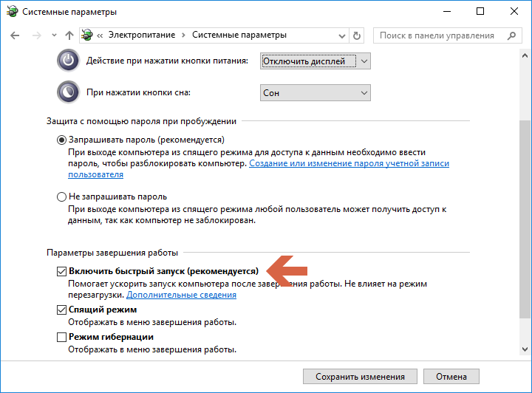
Task: Open address bar history dropdown
Action: pos(342,35)
